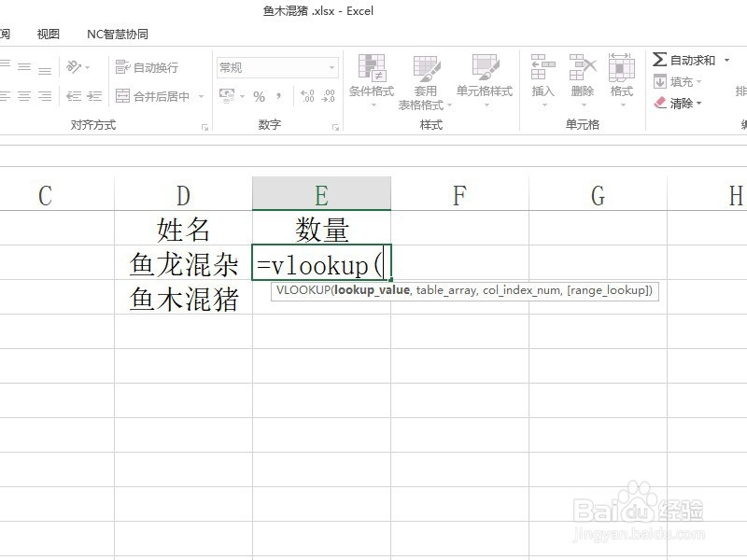This screenshot has width=747, height=560.
Task: Click cell containing 鱼龙混杂
Action: [183, 263]
